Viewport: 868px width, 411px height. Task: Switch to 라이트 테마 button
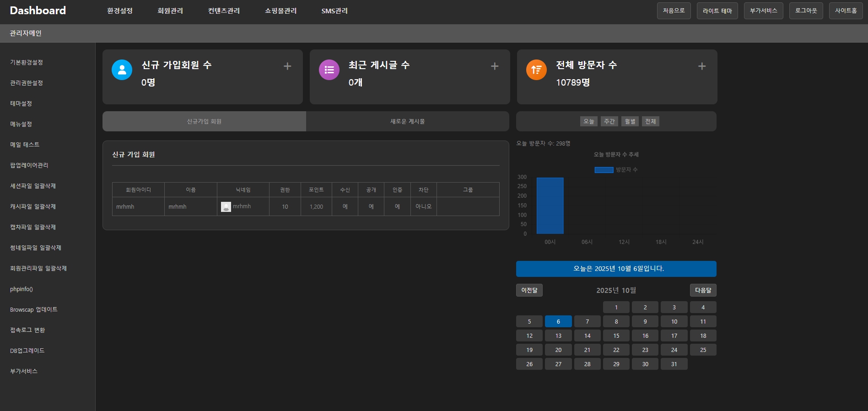tap(717, 11)
